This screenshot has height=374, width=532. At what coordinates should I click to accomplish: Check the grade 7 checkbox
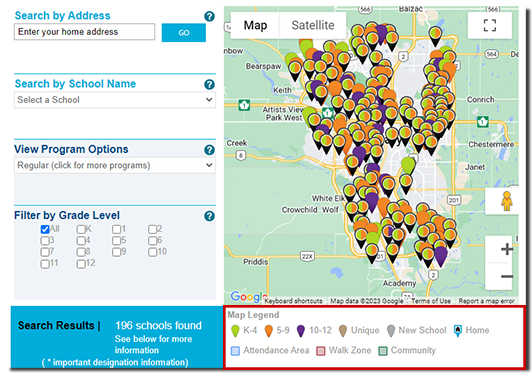coord(45,252)
